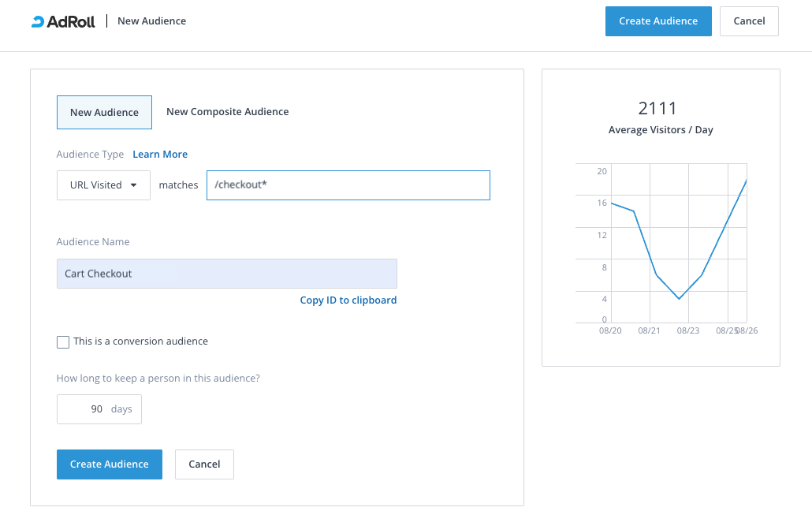Click the 08/21 date label on the chart
Screen dimensions: 812x511
pos(649,331)
